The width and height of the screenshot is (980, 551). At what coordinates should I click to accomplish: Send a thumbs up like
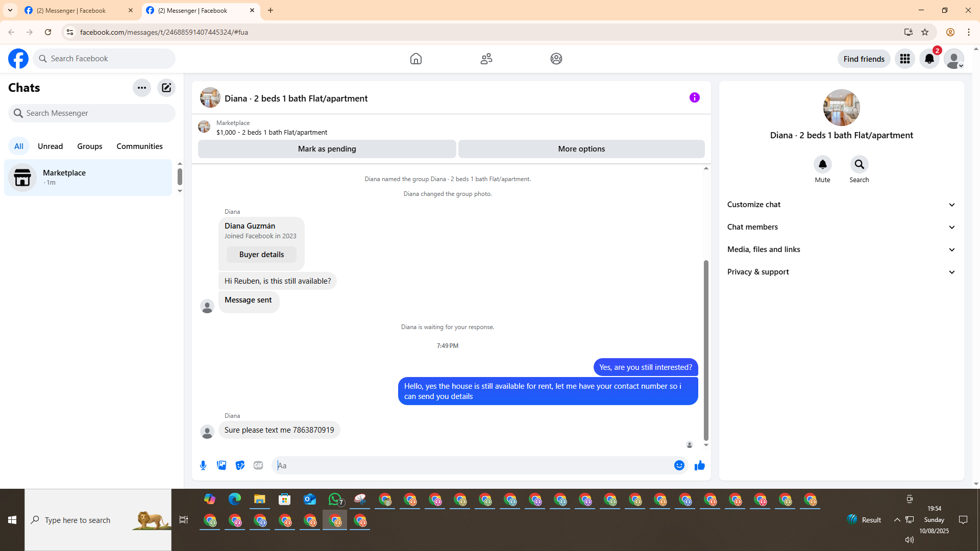point(699,465)
